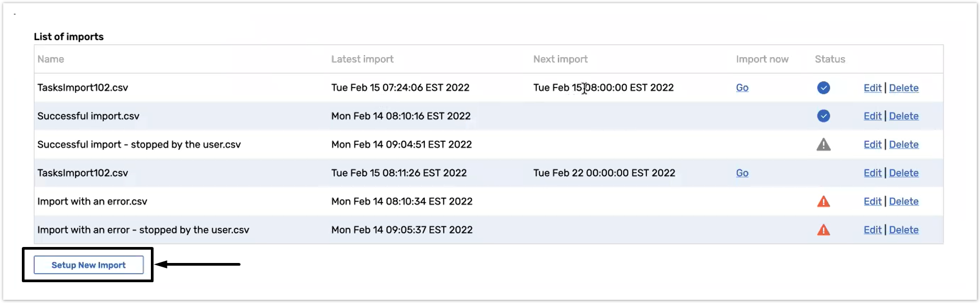The height and width of the screenshot is (303, 980).
Task: Click blue checkmark status for 07:24:06 import
Action: [x=823, y=87]
